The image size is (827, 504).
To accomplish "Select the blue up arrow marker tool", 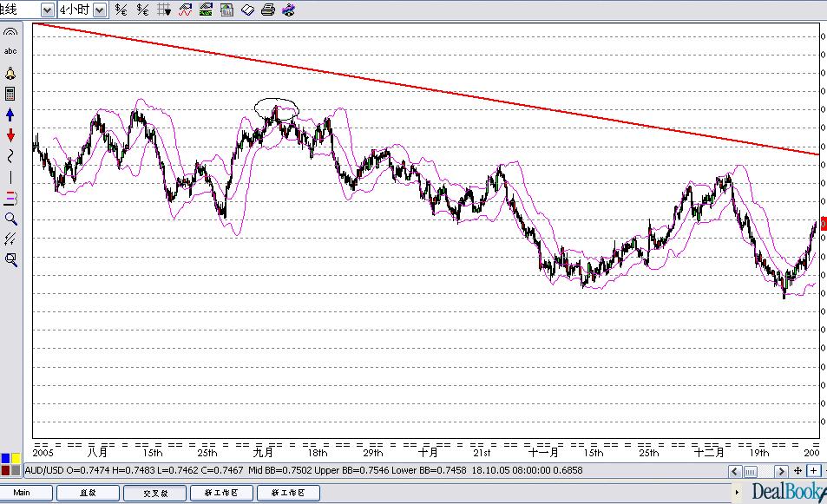I will [10, 115].
